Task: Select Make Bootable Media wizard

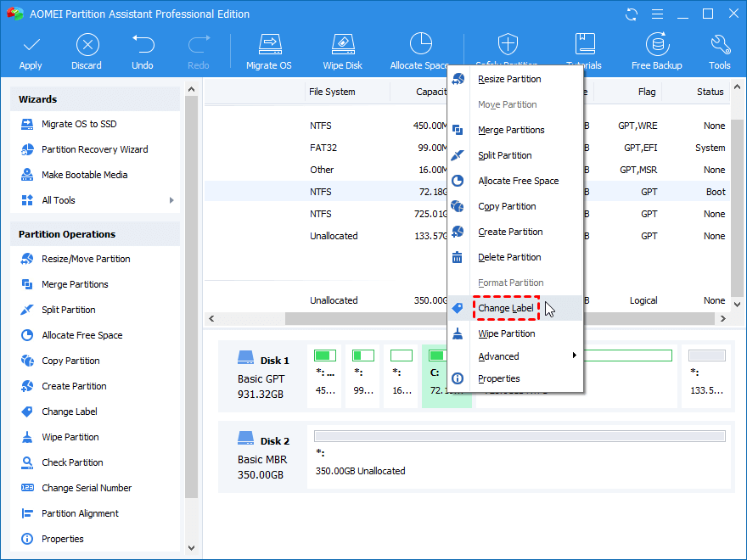Action: pyautogui.click(x=84, y=175)
